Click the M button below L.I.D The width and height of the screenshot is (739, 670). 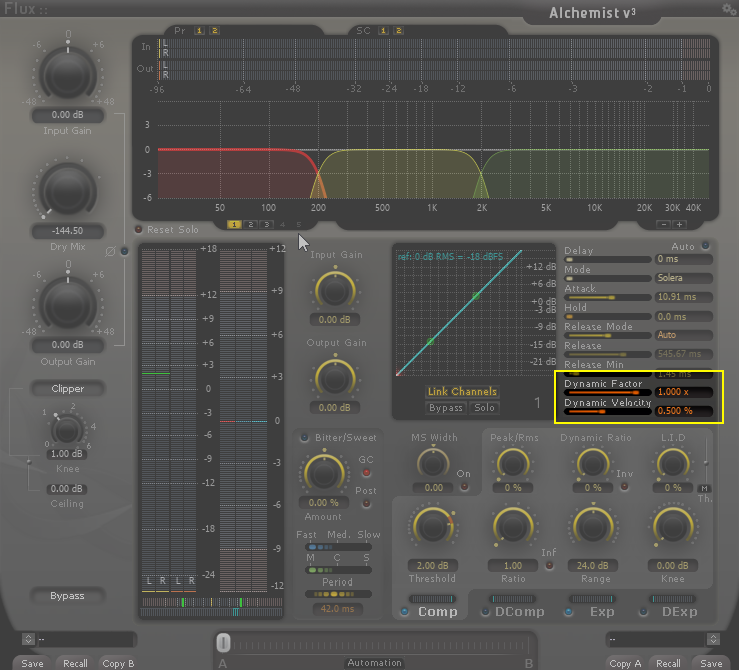pyautogui.click(x=704, y=487)
